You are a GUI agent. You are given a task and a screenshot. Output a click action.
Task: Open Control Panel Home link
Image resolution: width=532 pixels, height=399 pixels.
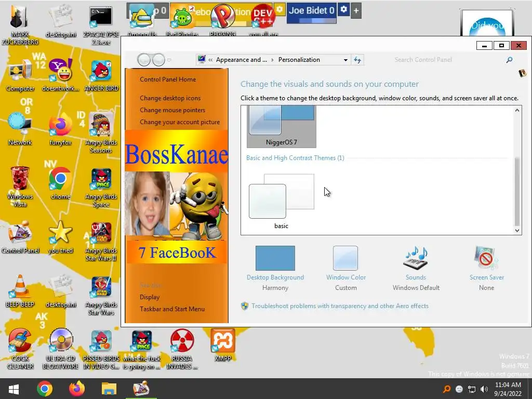point(168,79)
